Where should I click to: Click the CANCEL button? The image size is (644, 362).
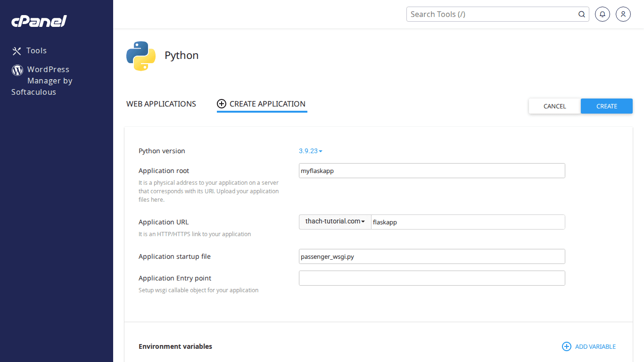pyautogui.click(x=554, y=106)
